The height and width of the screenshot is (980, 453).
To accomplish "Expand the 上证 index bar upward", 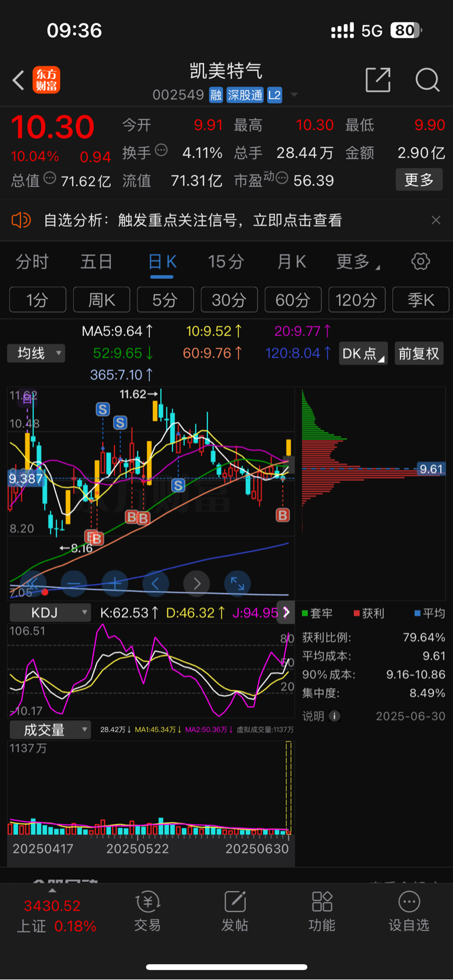I will pos(52,890).
